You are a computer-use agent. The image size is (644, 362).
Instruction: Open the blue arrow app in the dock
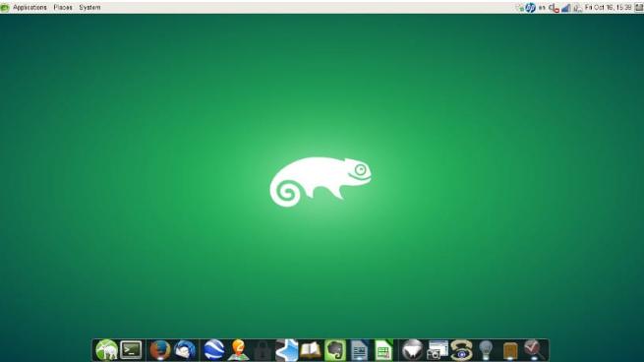pos(286,350)
